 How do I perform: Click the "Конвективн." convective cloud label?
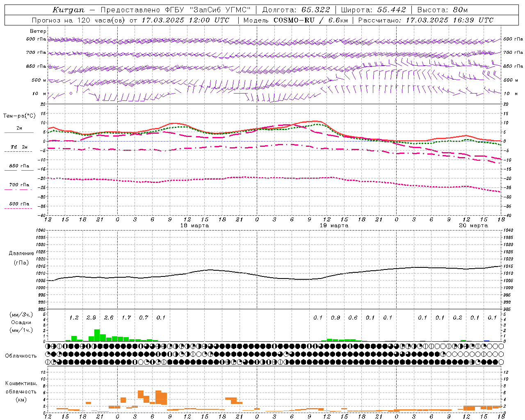point(21,383)
